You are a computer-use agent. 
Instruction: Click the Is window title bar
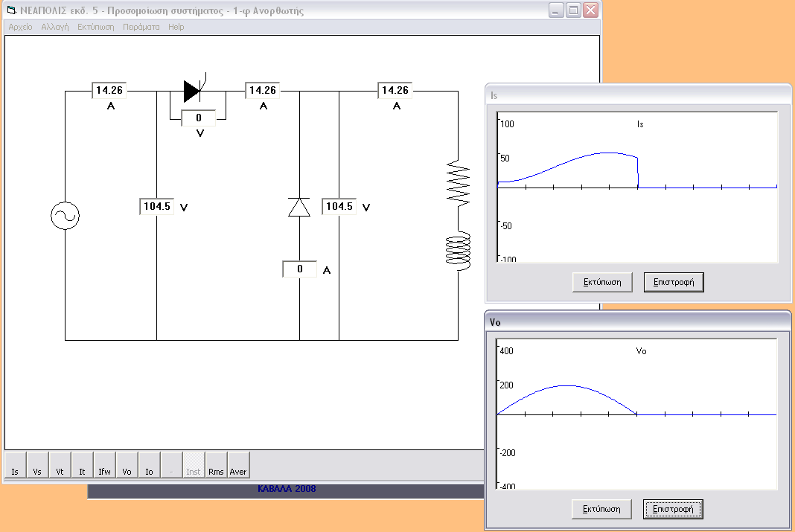tap(639, 94)
